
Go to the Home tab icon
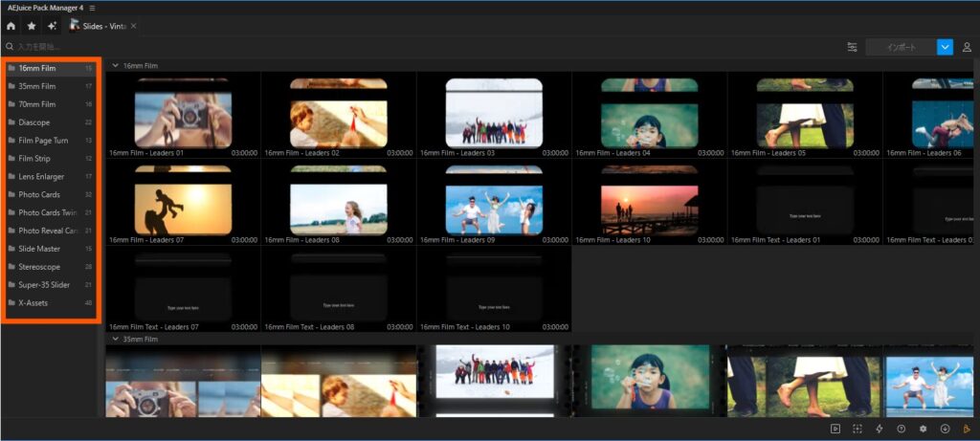[x=11, y=26]
